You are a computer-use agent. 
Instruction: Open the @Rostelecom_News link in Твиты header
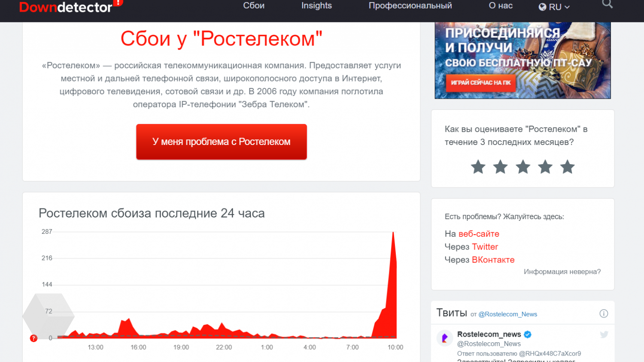pyautogui.click(x=508, y=314)
